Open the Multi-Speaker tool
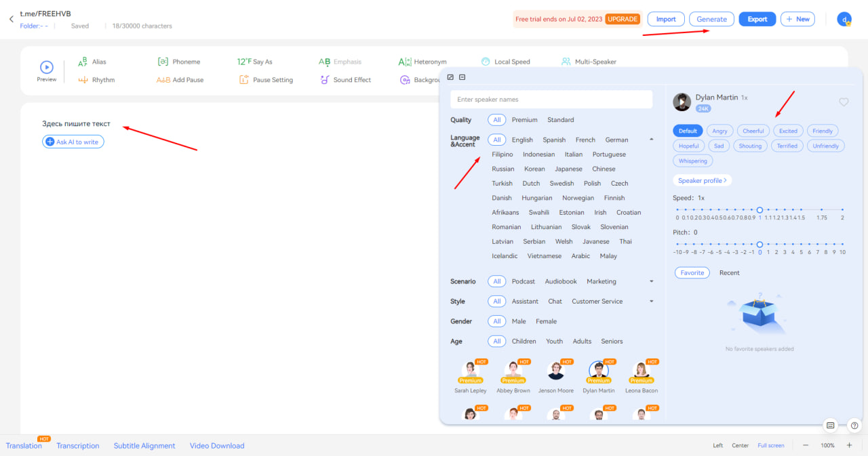This screenshot has width=868, height=456. [x=589, y=62]
